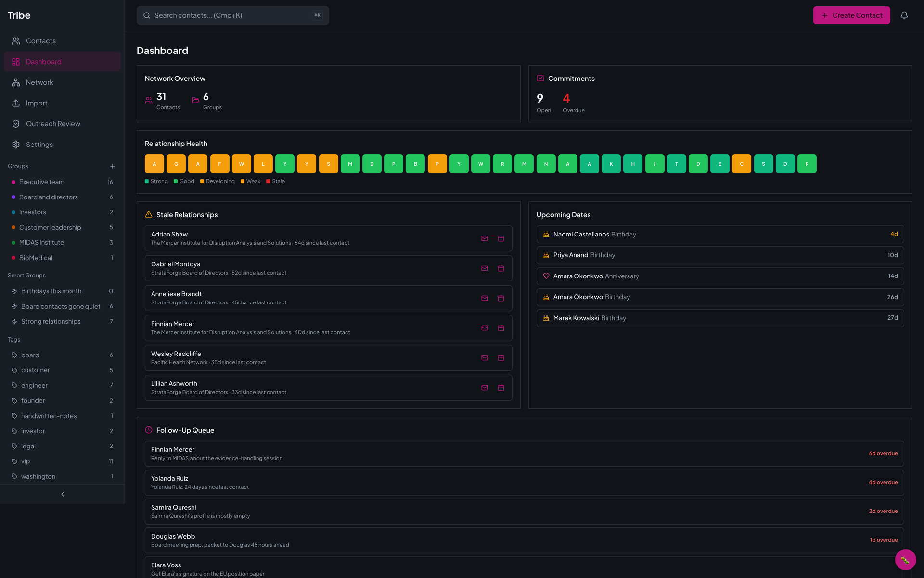Filter by the vip tag
This screenshot has height=578, width=924.
pyautogui.click(x=62, y=461)
